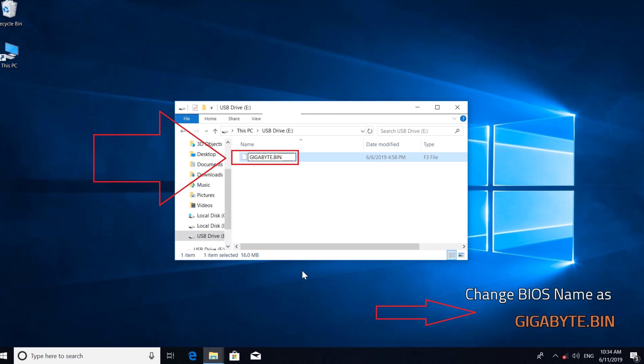Click navigation pane scroll up arrow
Screen dimensions: 644x364
[x=228, y=142]
